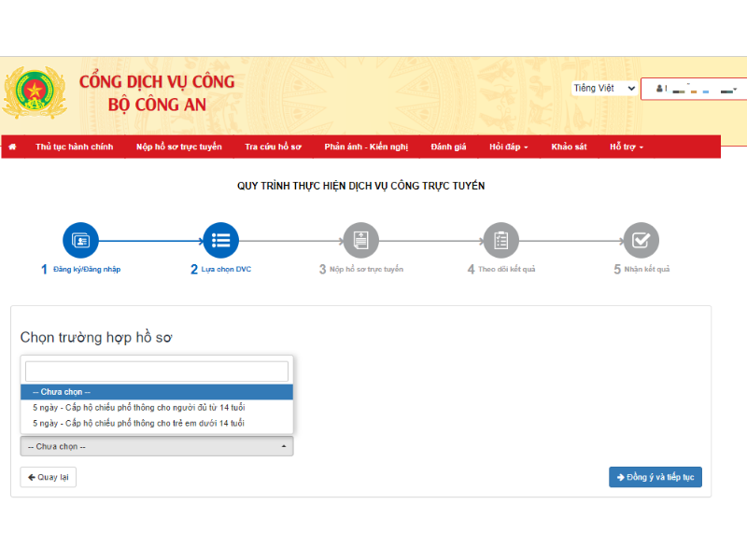
Task: Open the Tiếng Việt language selector
Action: [604, 89]
